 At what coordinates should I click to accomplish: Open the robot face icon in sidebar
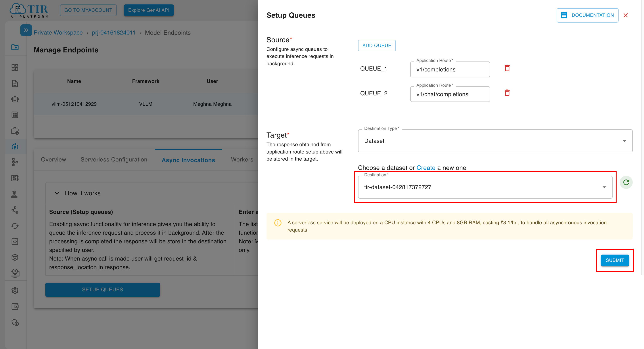coord(15,99)
